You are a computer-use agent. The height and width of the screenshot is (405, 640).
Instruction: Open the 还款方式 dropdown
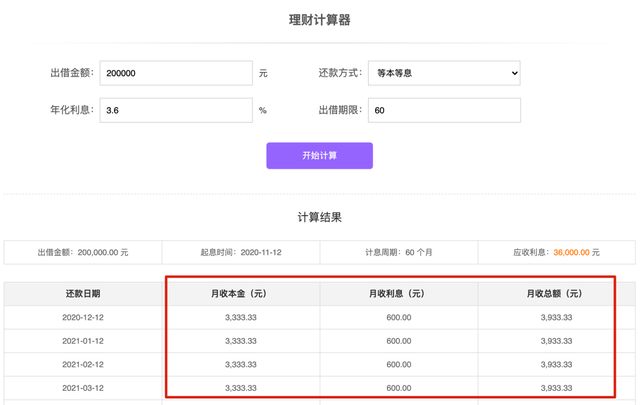(444, 73)
